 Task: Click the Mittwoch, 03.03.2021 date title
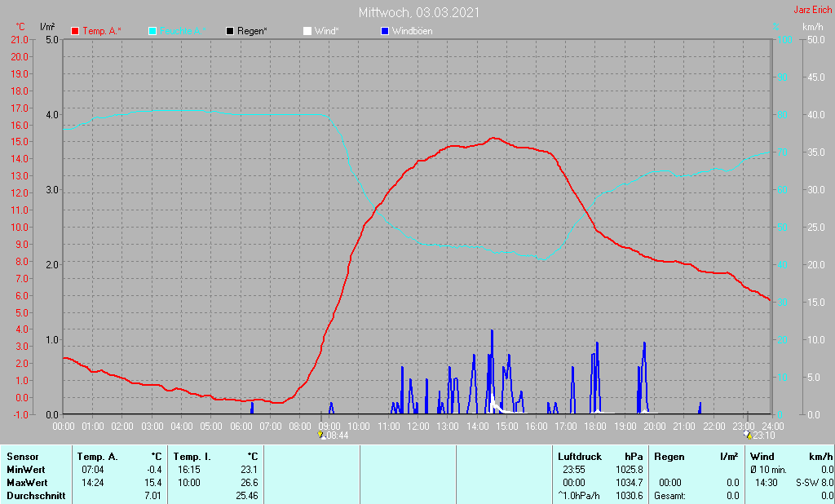418,13
